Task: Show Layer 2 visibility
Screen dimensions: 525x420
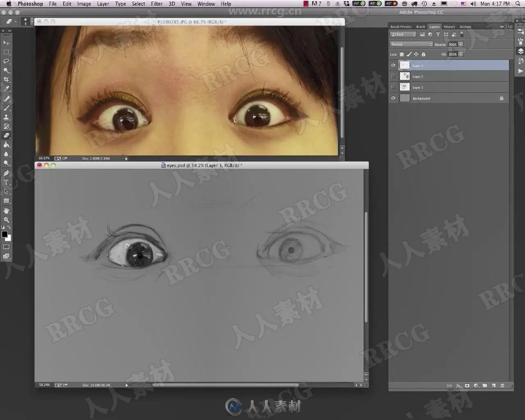Action: pyautogui.click(x=393, y=76)
